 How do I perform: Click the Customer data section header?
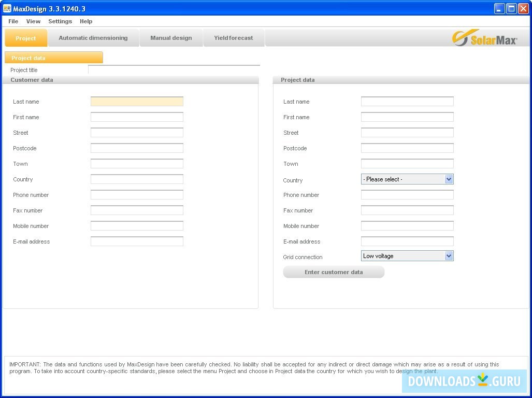tap(131, 80)
